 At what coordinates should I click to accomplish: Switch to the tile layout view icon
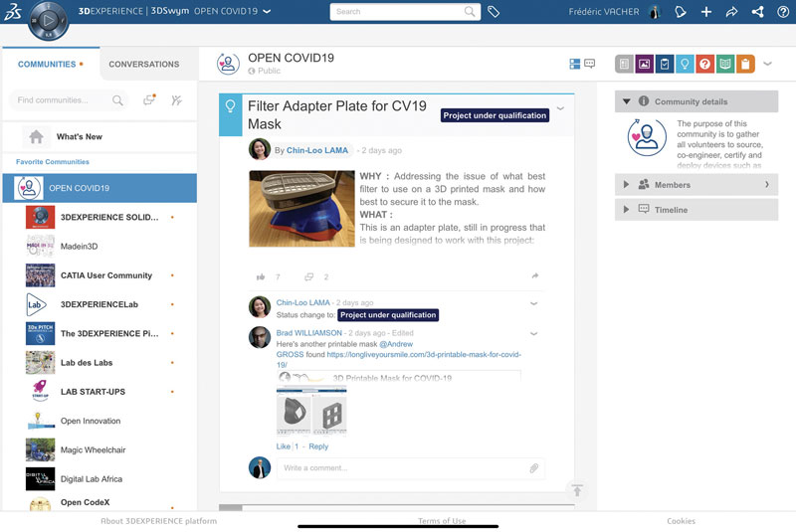click(x=575, y=64)
